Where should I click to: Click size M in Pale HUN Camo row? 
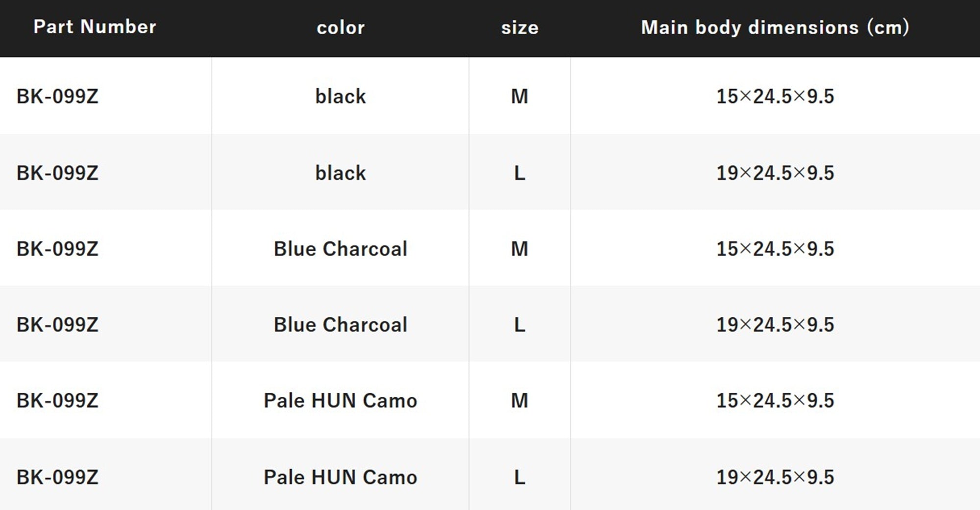tap(519, 401)
